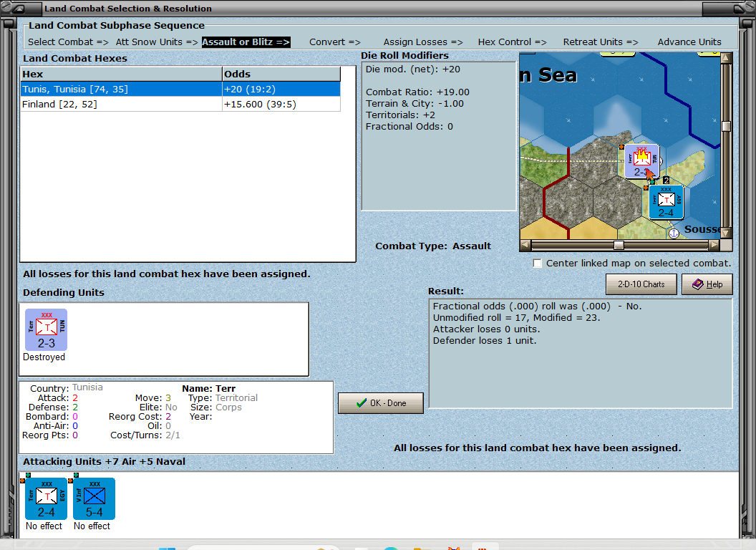The height and width of the screenshot is (550, 756).
Task: Click the Hex Control subphase step
Action: (x=512, y=42)
